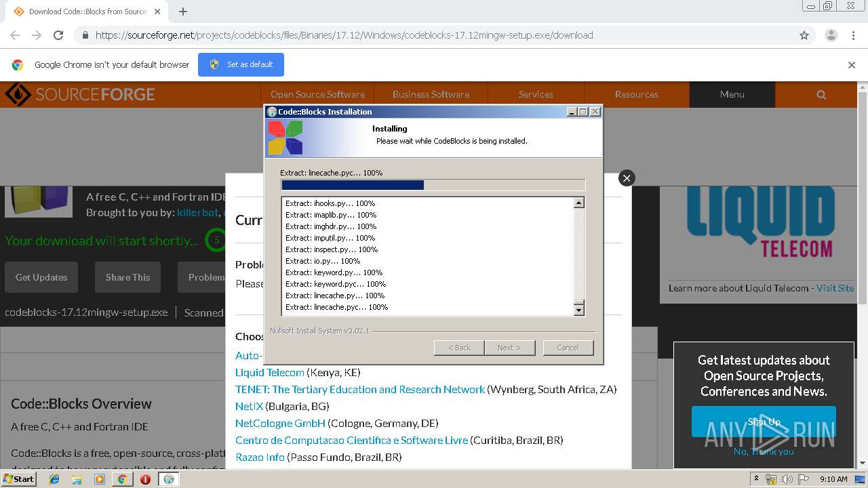Click the Set as default button
Image resolution: width=868 pixels, height=488 pixels.
tap(241, 64)
